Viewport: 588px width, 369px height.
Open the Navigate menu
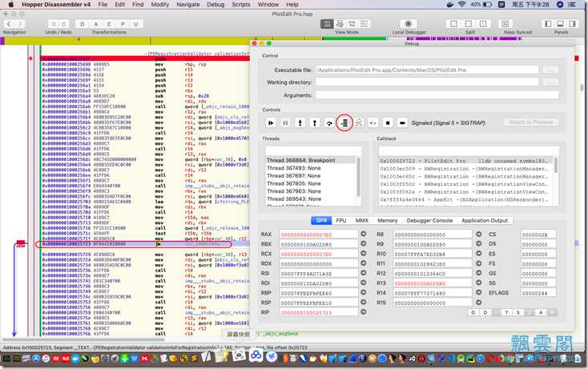tap(188, 5)
